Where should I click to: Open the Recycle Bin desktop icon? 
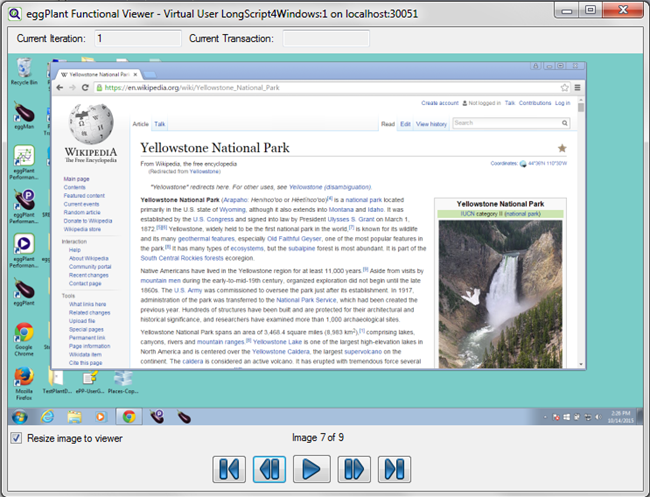(x=23, y=70)
